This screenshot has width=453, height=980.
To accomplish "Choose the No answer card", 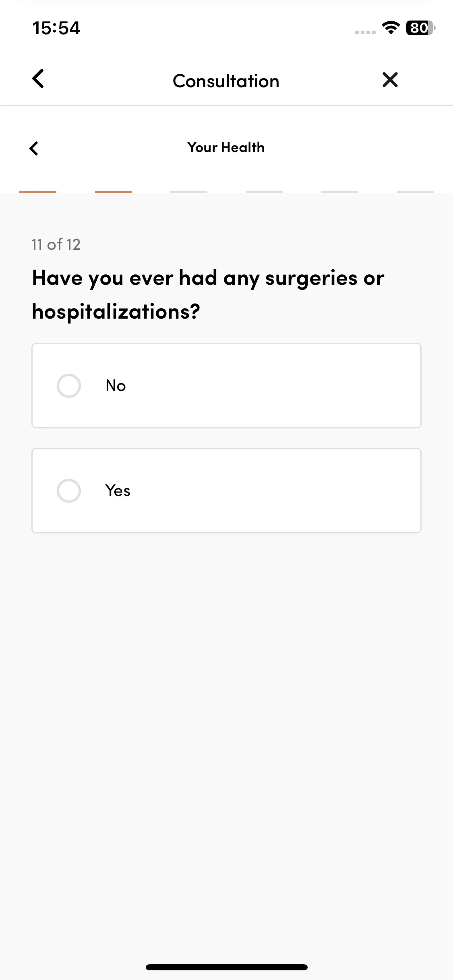I will tap(226, 385).
